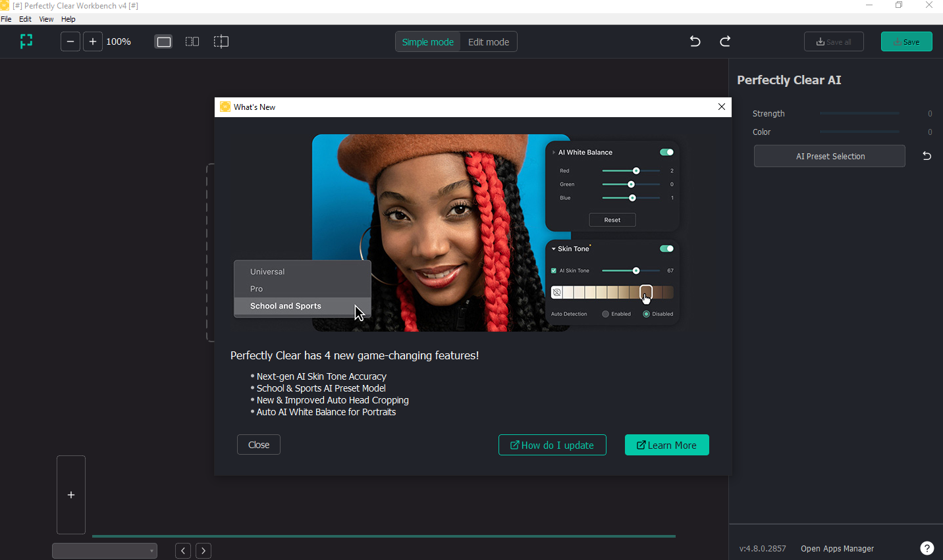This screenshot has height=560, width=943.
Task: Click the Auto AI White Balance for Portraits bullet
Action: (x=326, y=412)
